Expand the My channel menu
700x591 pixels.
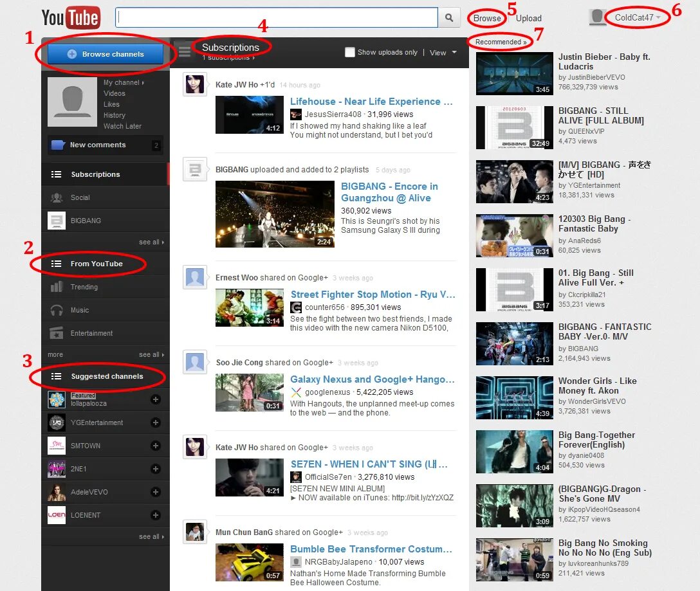coord(124,82)
